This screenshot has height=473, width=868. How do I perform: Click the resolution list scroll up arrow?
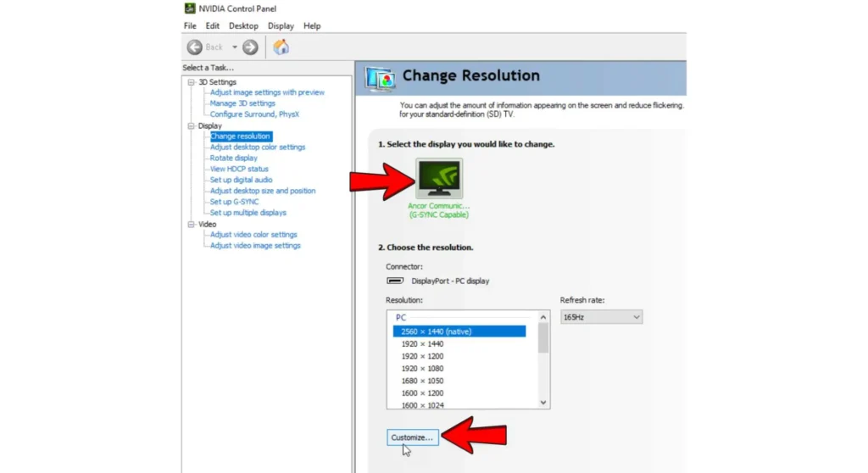pyautogui.click(x=543, y=317)
